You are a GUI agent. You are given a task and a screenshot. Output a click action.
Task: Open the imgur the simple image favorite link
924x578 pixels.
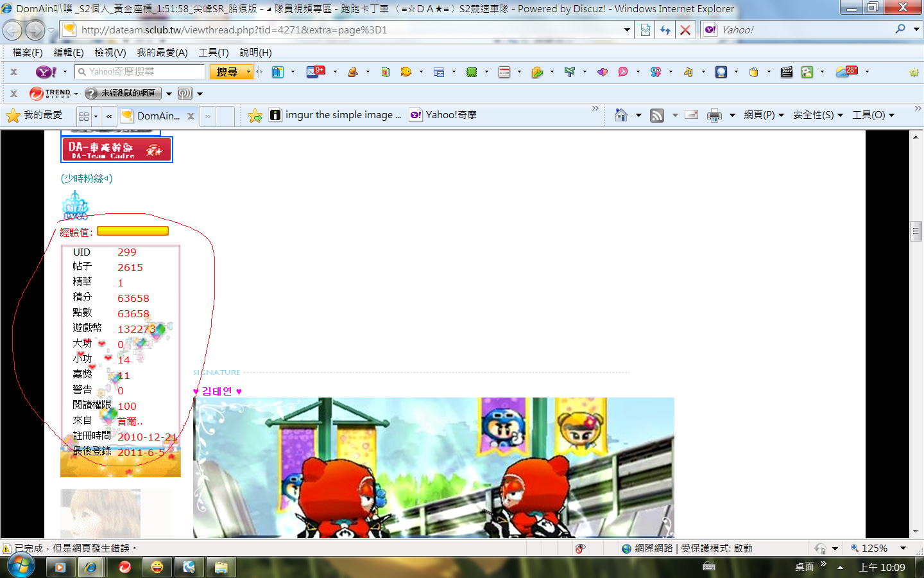336,115
